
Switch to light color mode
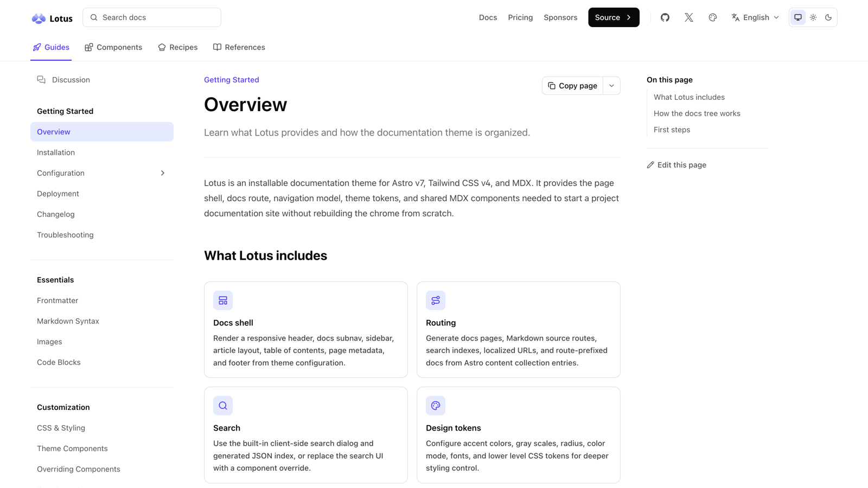(x=813, y=17)
